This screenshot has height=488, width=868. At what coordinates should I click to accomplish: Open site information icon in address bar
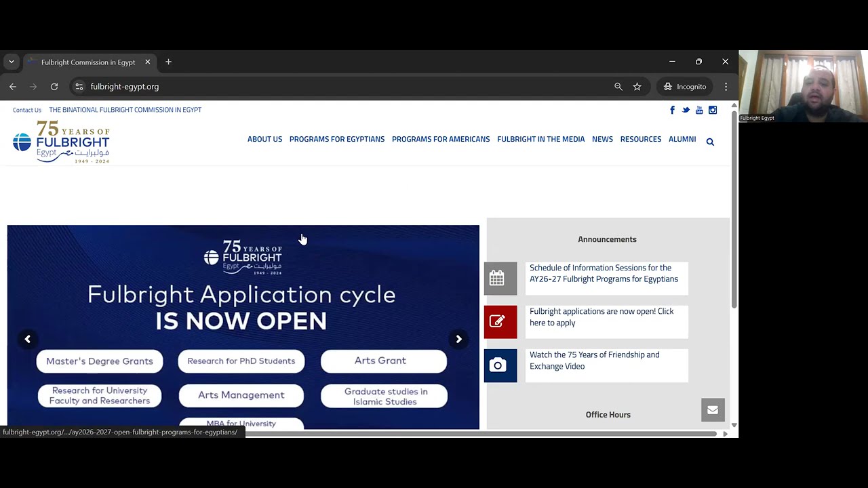[x=79, y=87]
